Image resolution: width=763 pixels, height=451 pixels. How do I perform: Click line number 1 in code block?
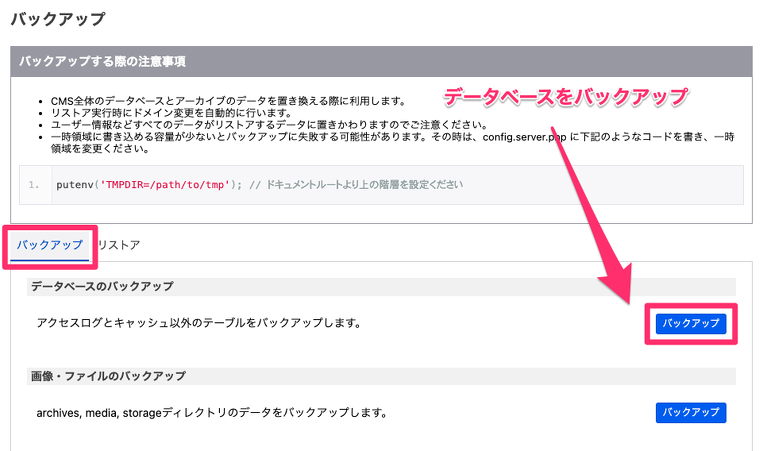tap(33, 185)
